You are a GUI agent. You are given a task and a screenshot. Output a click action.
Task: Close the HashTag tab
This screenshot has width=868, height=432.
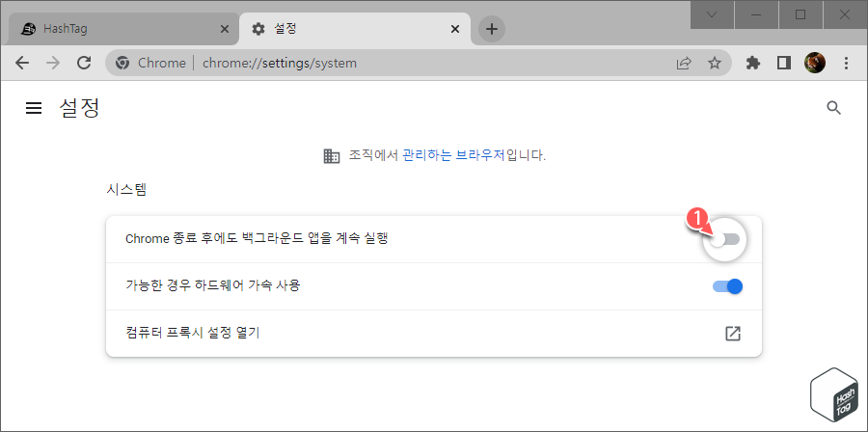(224, 29)
